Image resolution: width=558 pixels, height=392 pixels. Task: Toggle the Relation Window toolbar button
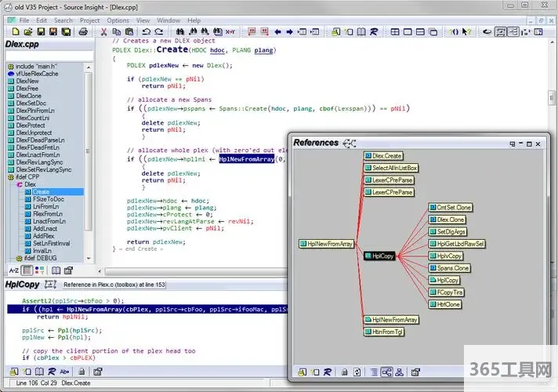click(515, 32)
